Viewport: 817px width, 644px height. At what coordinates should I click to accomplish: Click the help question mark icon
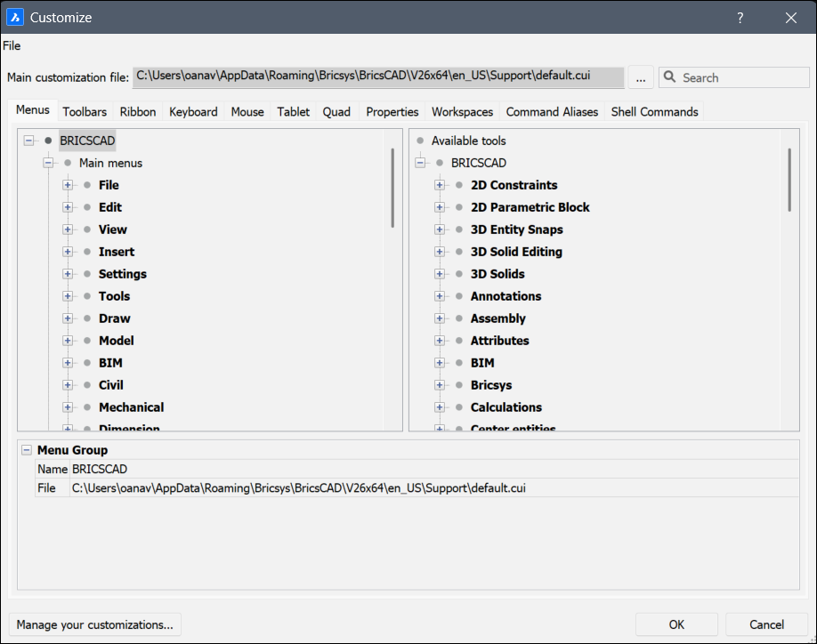pyautogui.click(x=740, y=17)
